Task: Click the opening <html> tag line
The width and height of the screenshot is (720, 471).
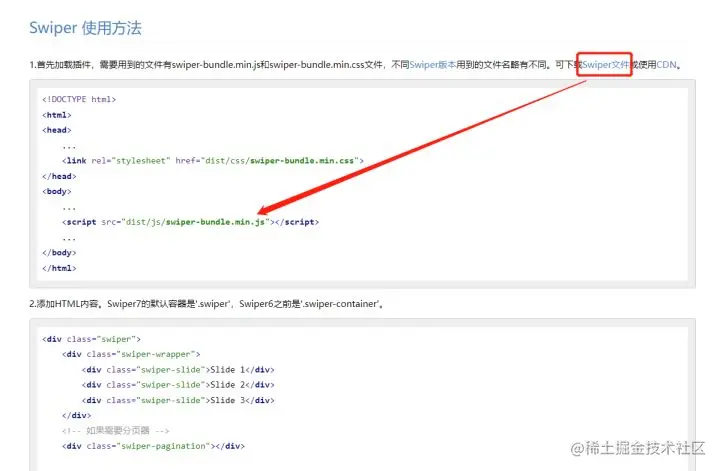Action: click(x=57, y=115)
